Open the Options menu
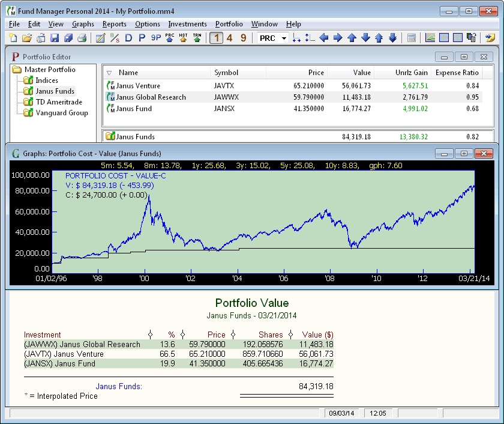The image size is (504, 424). coord(148,24)
